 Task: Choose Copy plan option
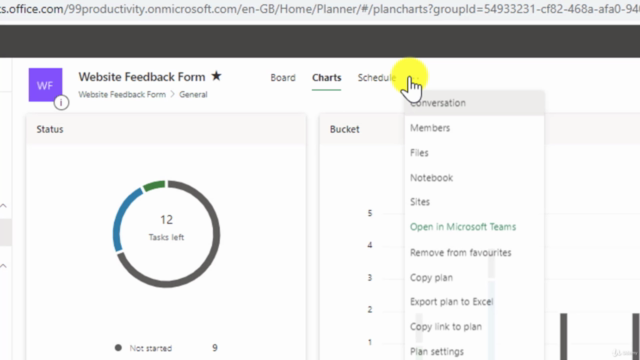(474, 278)
